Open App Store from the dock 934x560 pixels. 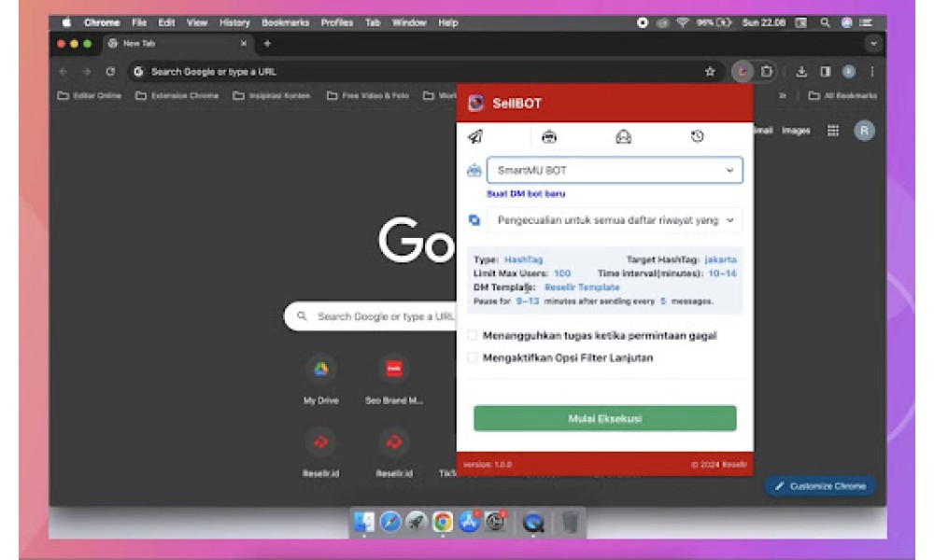click(x=470, y=522)
